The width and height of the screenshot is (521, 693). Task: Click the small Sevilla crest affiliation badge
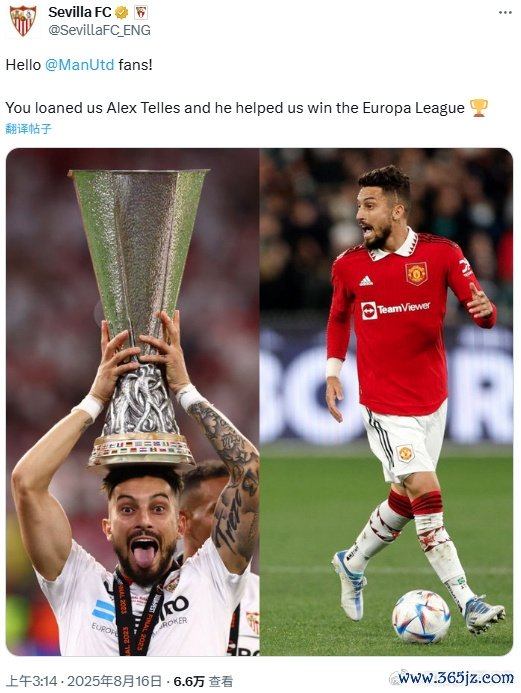[x=141, y=12]
